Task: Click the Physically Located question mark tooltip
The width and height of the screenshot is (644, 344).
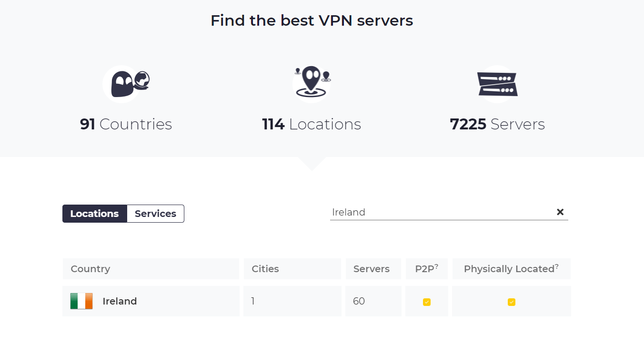Action: 556,265
